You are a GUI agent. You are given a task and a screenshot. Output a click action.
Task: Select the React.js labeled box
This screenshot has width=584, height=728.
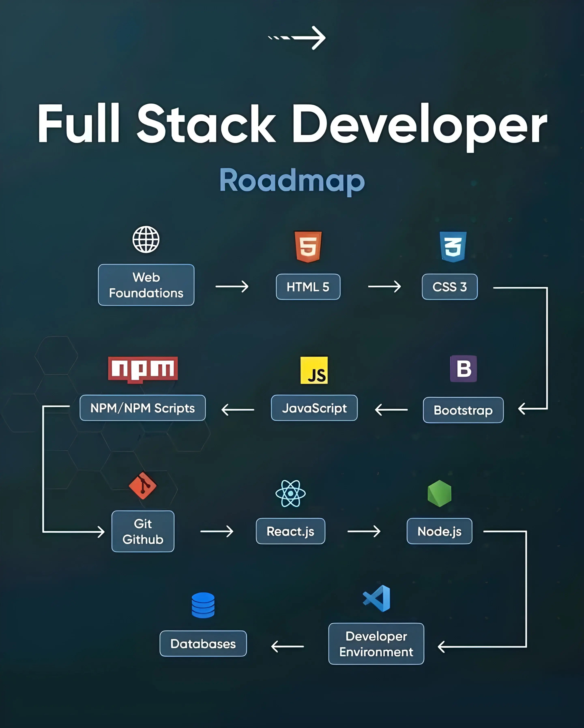291,531
